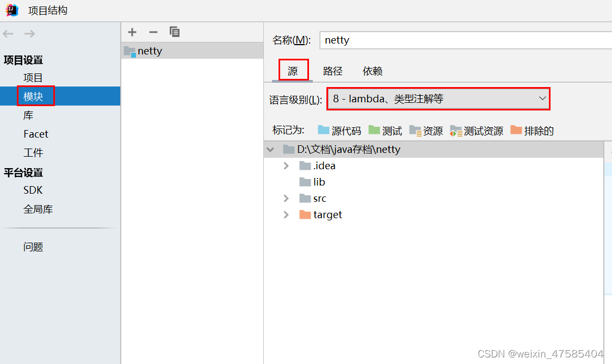Select the target folder name

[327, 215]
